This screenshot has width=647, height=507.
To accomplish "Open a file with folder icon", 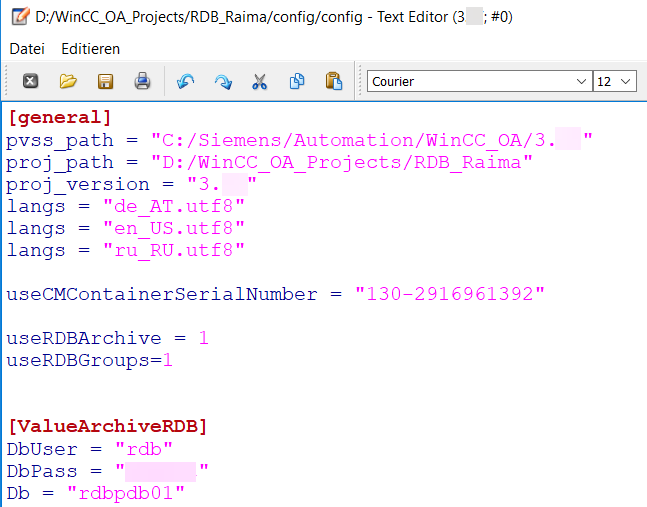I will click(68, 81).
